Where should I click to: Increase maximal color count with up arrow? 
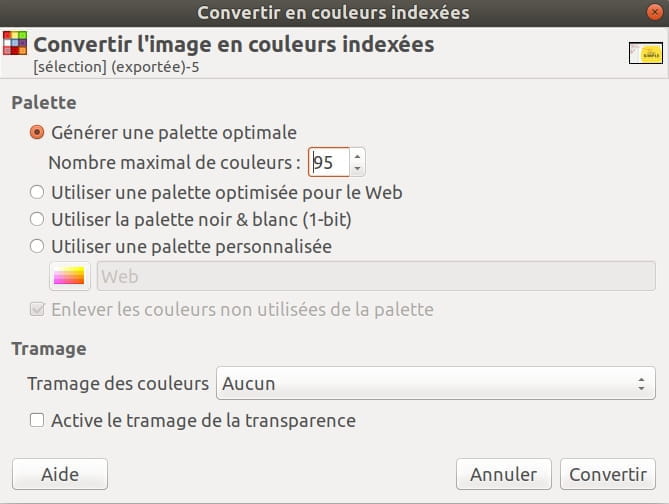point(358,156)
